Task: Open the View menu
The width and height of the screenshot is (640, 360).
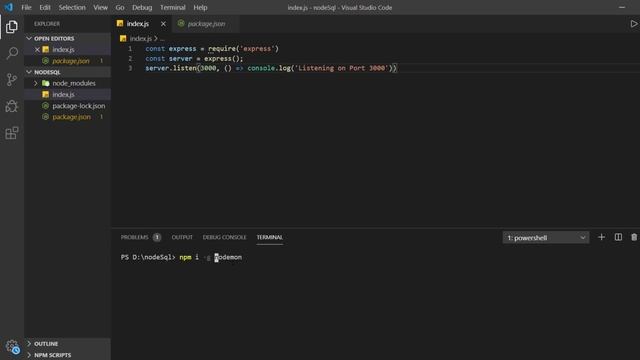Action: pos(100,7)
